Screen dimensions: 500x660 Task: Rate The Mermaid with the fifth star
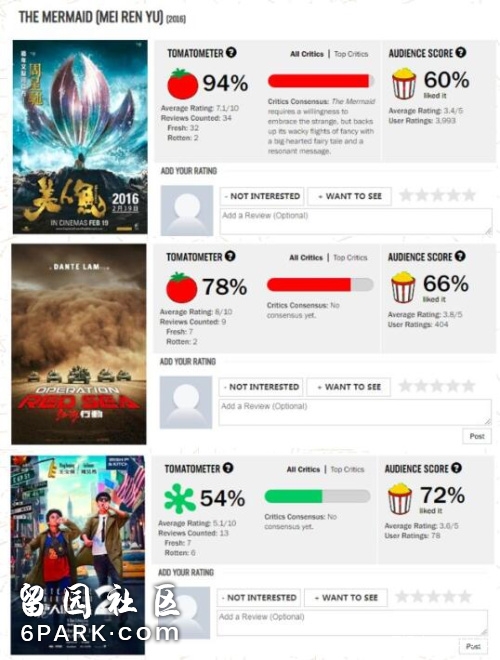click(469, 195)
